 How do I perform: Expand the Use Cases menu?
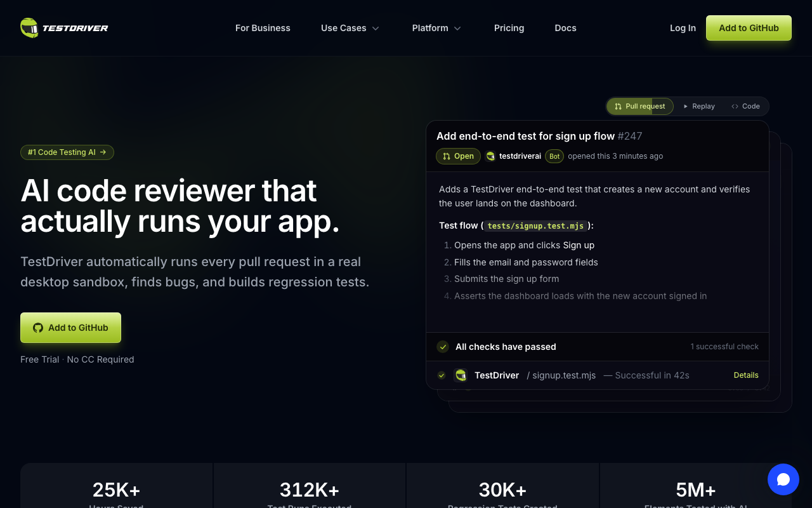click(350, 28)
